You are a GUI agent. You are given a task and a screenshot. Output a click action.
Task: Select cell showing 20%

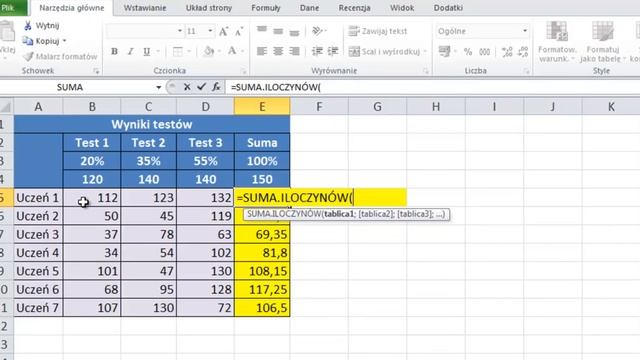point(92,161)
